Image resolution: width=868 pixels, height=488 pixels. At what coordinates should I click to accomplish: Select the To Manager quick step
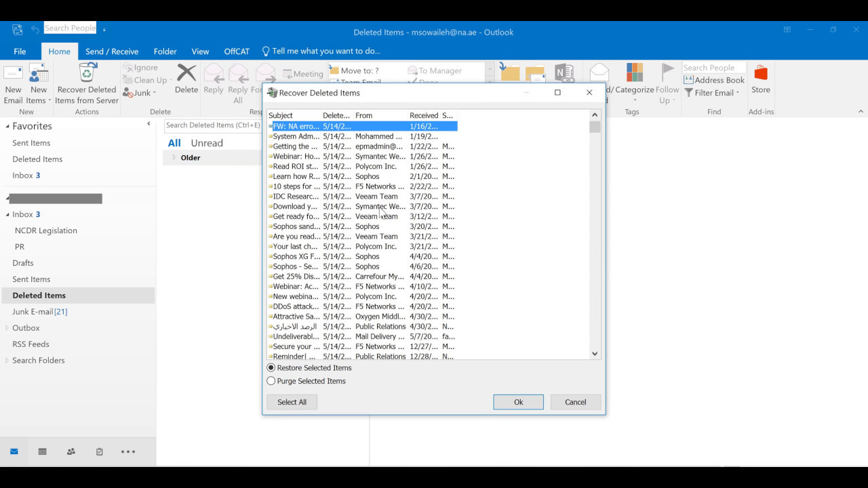(x=435, y=70)
